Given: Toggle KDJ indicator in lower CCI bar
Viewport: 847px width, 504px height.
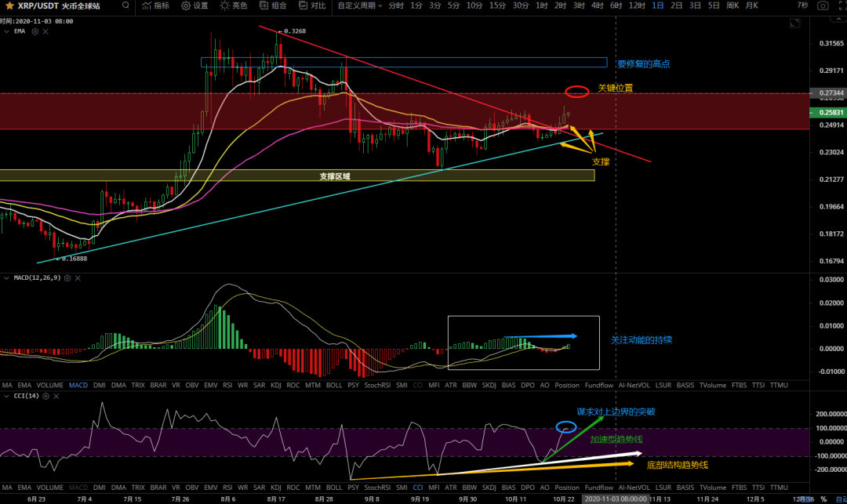Looking at the screenshot, I should point(275,486).
